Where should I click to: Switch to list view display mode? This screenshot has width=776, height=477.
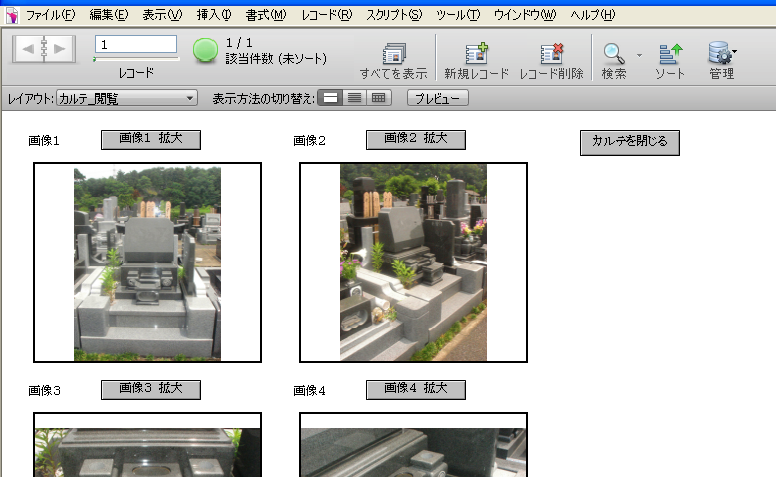click(354, 98)
